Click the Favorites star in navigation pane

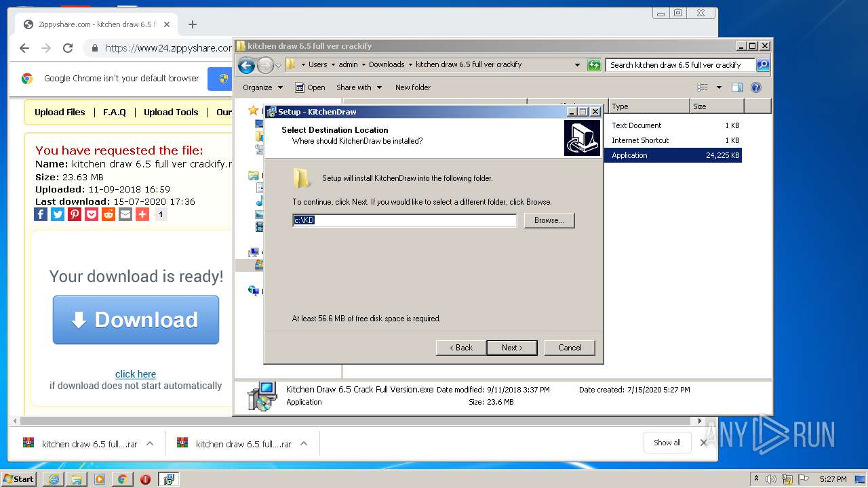pos(253,110)
